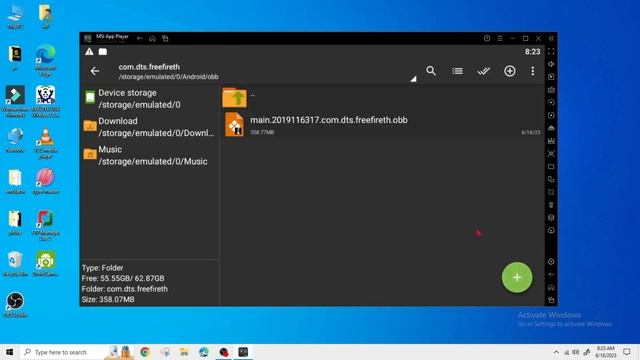Open Microsoft Edge desktop shortcut

coord(45,60)
